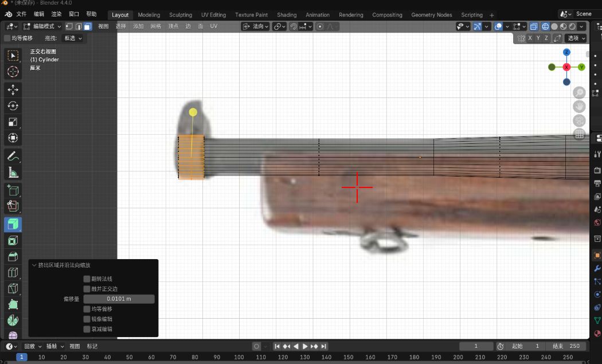This screenshot has height=364, width=602.
Task: Open the 渲染 menu
Action: (56, 14)
